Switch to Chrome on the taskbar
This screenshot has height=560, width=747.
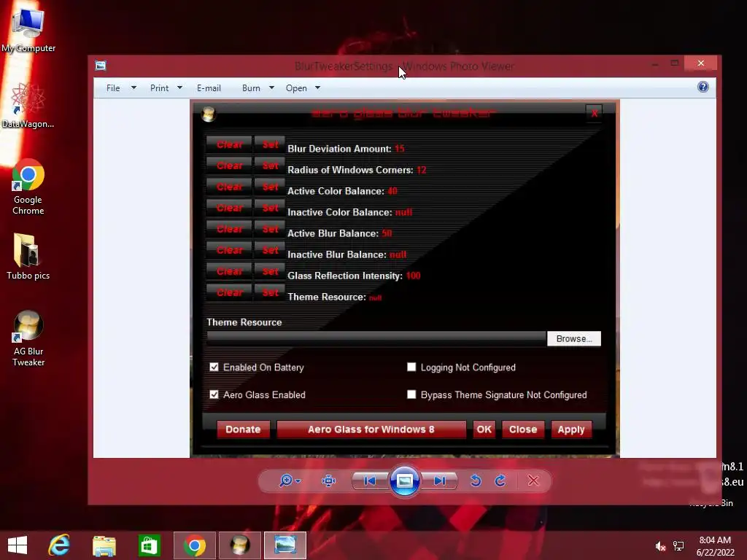tap(194, 545)
